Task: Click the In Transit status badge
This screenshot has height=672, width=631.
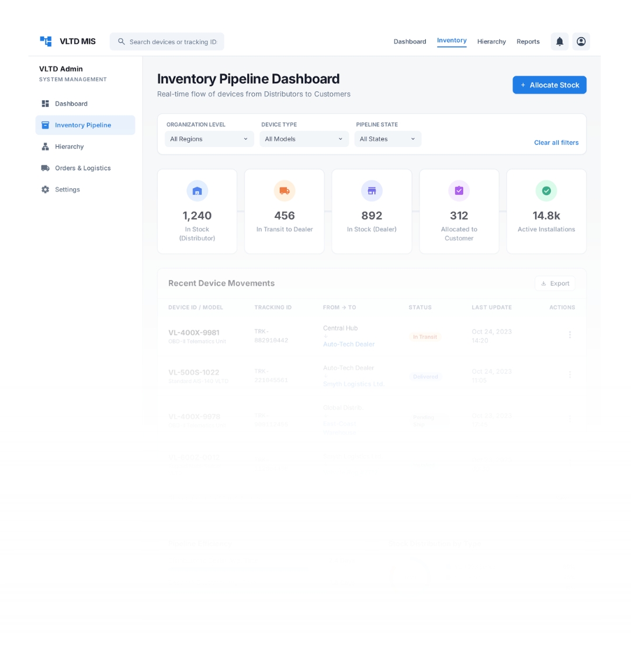Action: tap(425, 337)
